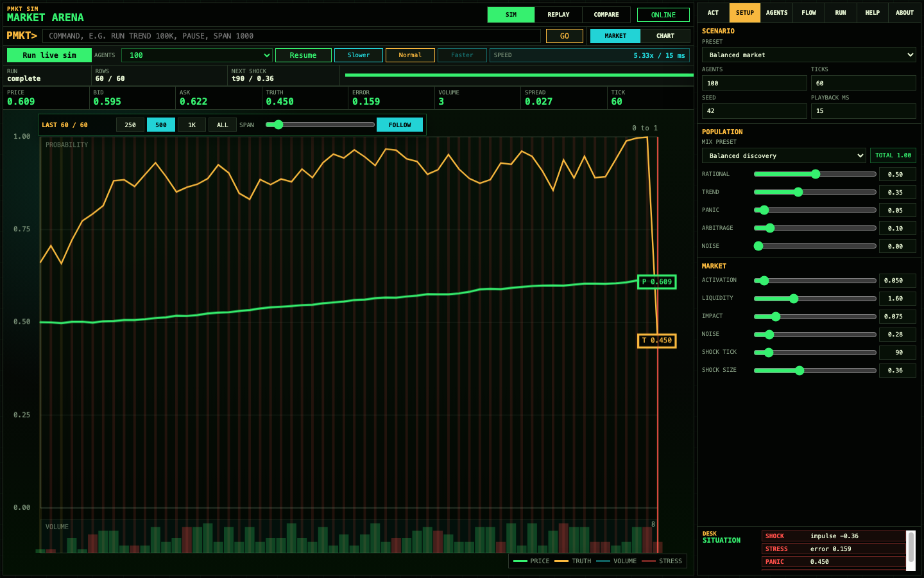The image size is (924, 578).
Task: Adjust the LIQUIDITY market slider
Action: point(815,299)
